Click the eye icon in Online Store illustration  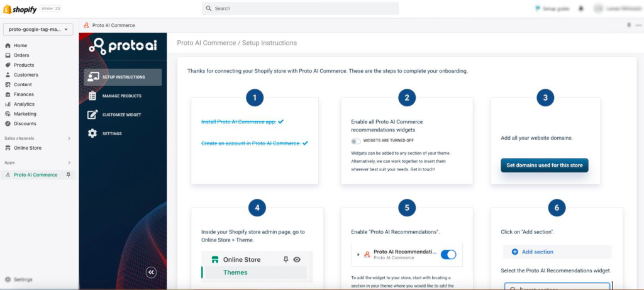[x=297, y=260]
